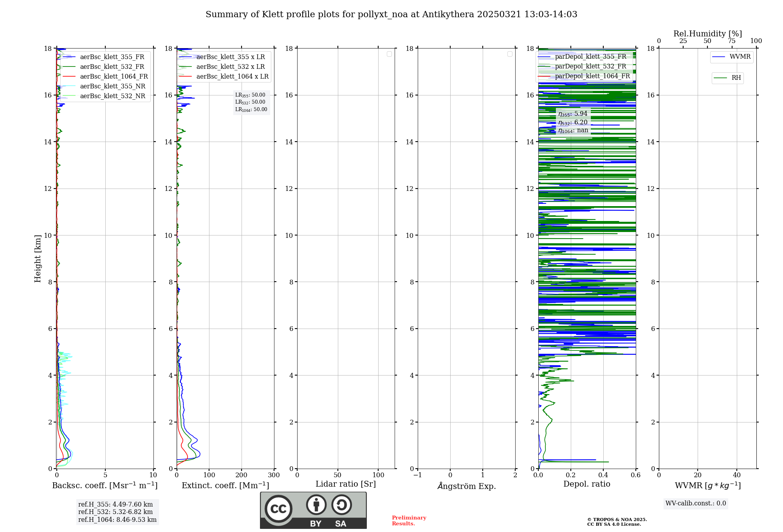Click the η1064: nan annotation
This screenshot has height=532, width=783.
tap(573, 131)
